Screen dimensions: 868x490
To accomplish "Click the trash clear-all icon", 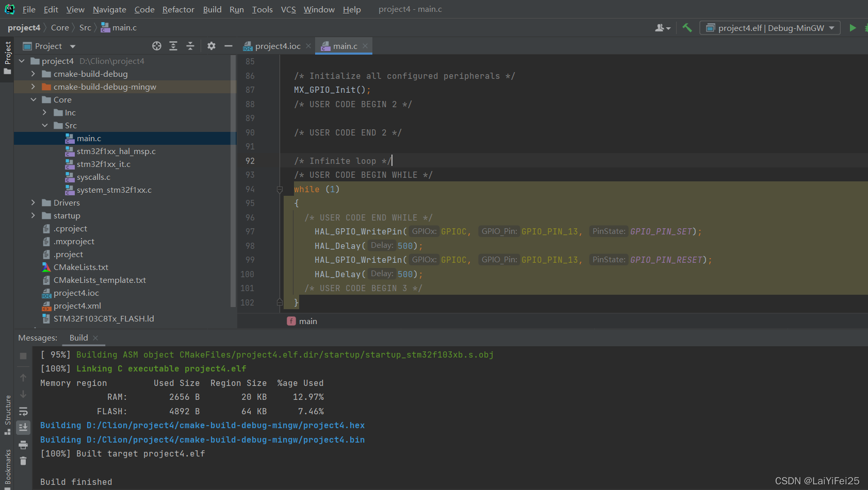I will pos(23,461).
